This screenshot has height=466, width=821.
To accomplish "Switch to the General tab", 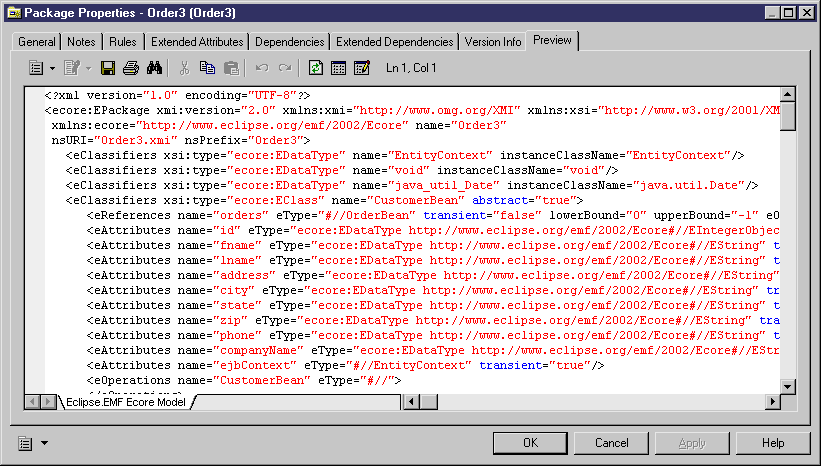I will click(37, 42).
